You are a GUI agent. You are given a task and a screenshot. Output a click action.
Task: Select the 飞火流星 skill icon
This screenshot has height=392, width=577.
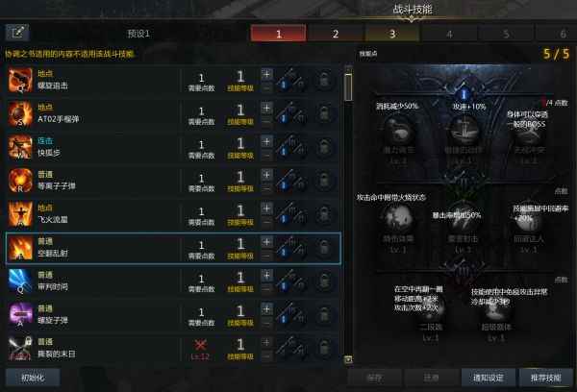pos(20,214)
